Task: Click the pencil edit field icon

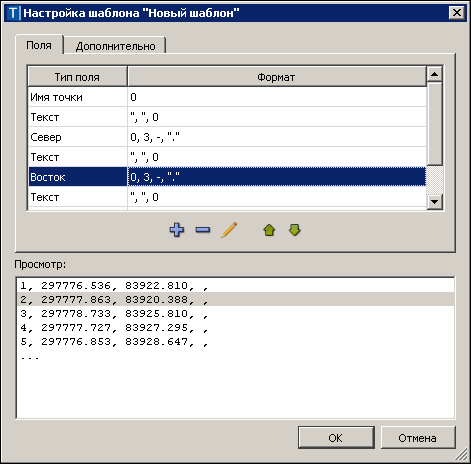Action: click(229, 230)
